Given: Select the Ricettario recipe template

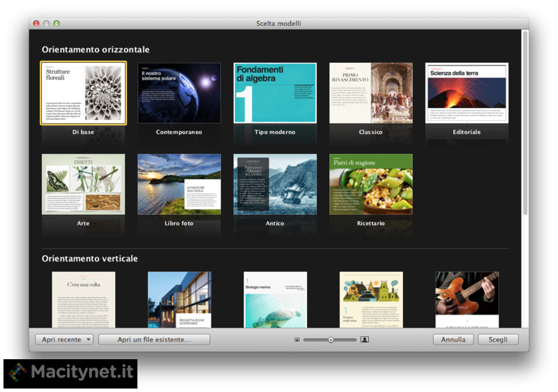Looking at the screenshot, I should (370, 184).
